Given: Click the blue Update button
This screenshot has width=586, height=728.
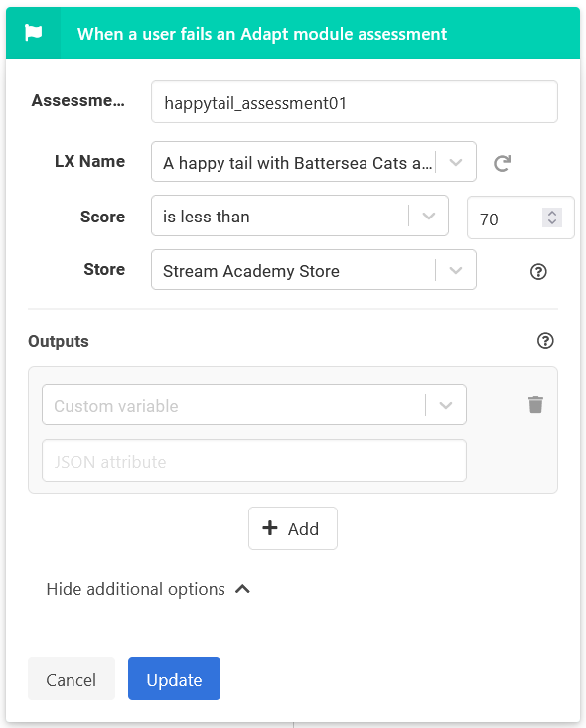Looking at the screenshot, I should click(174, 678).
